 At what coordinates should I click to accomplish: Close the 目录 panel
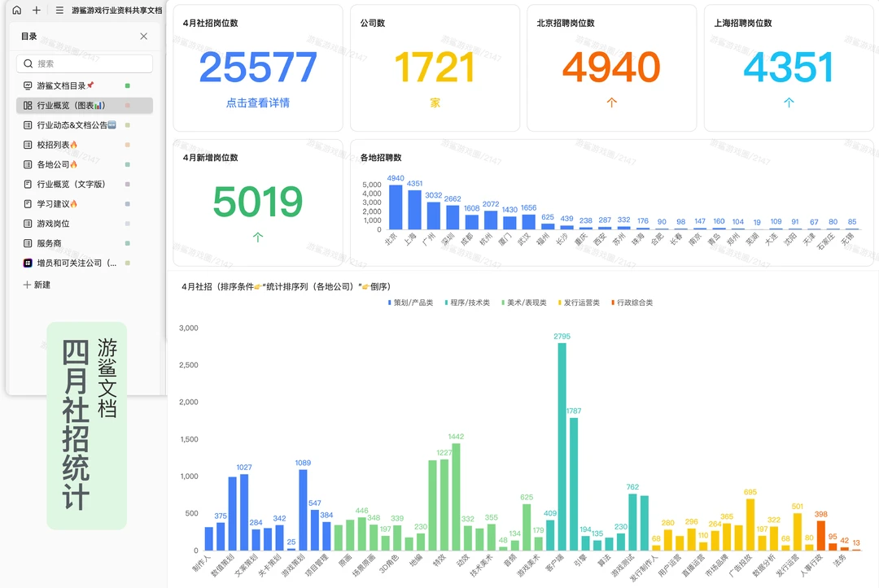click(143, 37)
